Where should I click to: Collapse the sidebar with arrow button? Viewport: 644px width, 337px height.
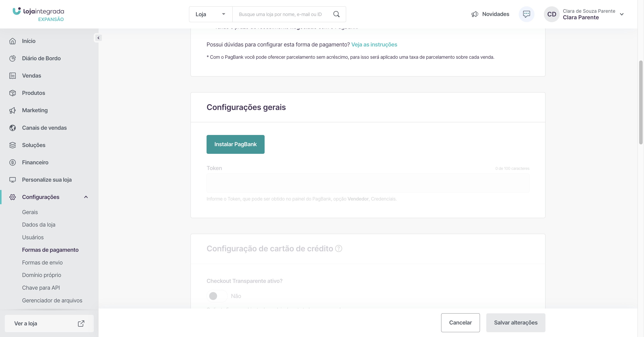[98, 38]
